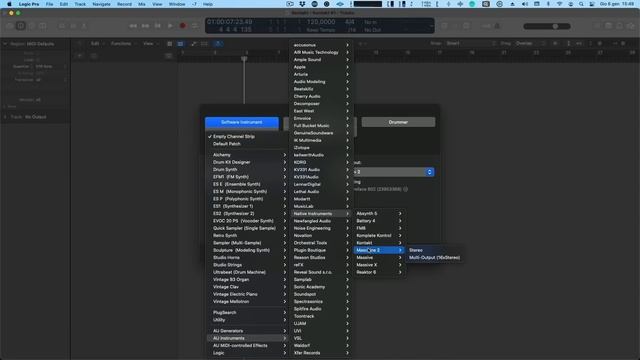Open the Apple menu
The width and height of the screenshot is (640, 360).
pos(9,4)
